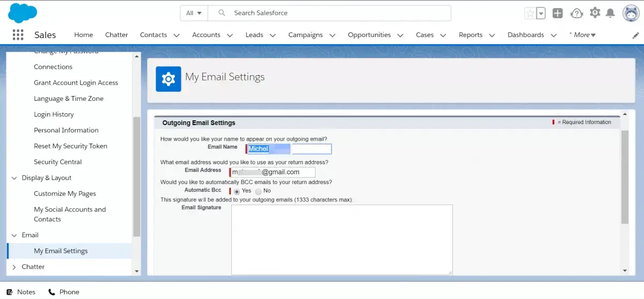Expand the Accounts tab chevron

[x=230, y=35]
